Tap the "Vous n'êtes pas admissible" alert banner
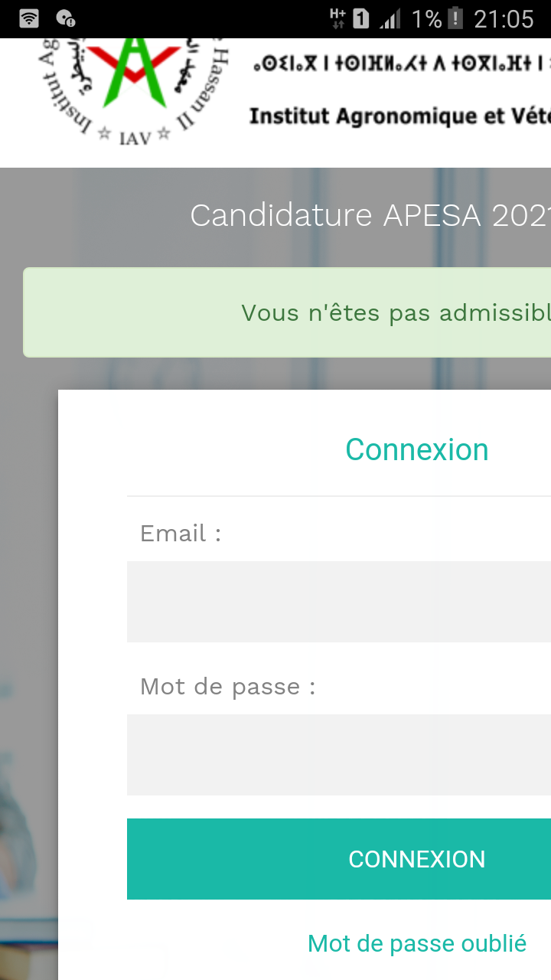This screenshot has height=980, width=551. [x=287, y=312]
